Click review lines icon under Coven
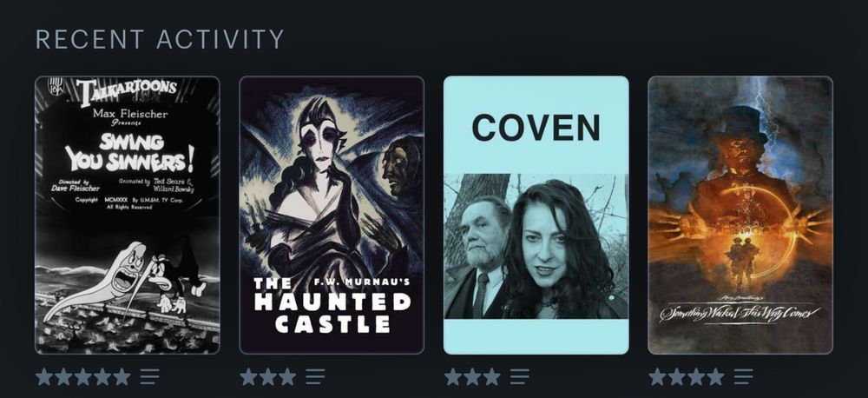The image size is (868, 398). (520, 377)
